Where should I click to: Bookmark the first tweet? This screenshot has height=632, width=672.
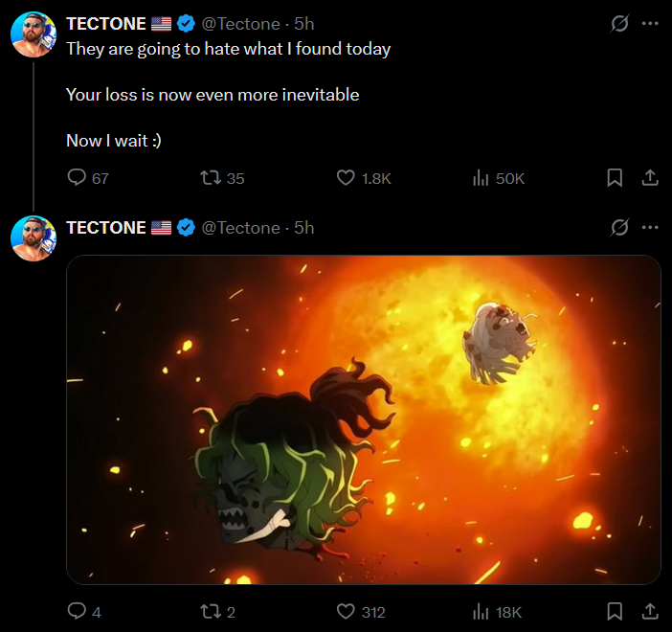point(616,178)
